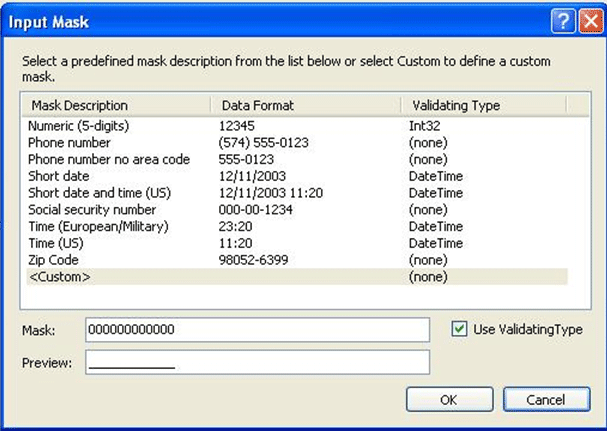The width and height of the screenshot is (607, 431).
Task: Select the Numeric (5-digits) mask
Action: tap(79, 127)
